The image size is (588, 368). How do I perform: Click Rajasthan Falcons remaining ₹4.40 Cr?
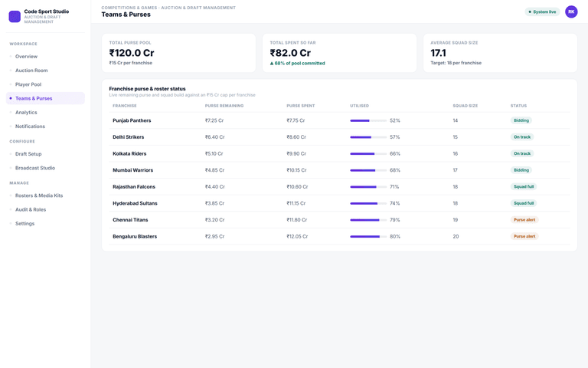(215, 186)
